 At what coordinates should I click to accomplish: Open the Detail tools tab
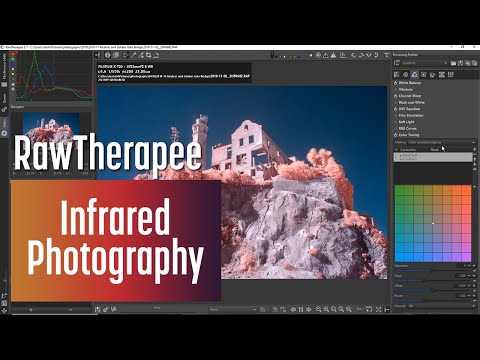pyautogui.click(x=406, y=75)
